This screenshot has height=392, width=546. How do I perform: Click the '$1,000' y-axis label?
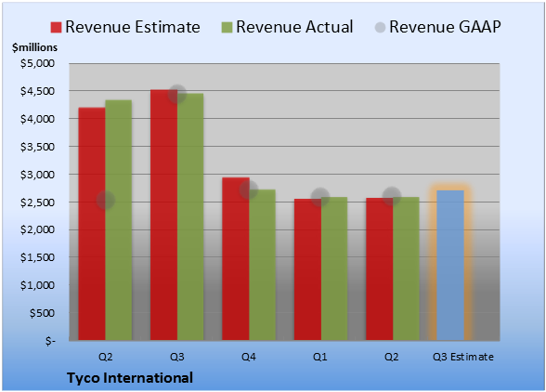(37, 285)
